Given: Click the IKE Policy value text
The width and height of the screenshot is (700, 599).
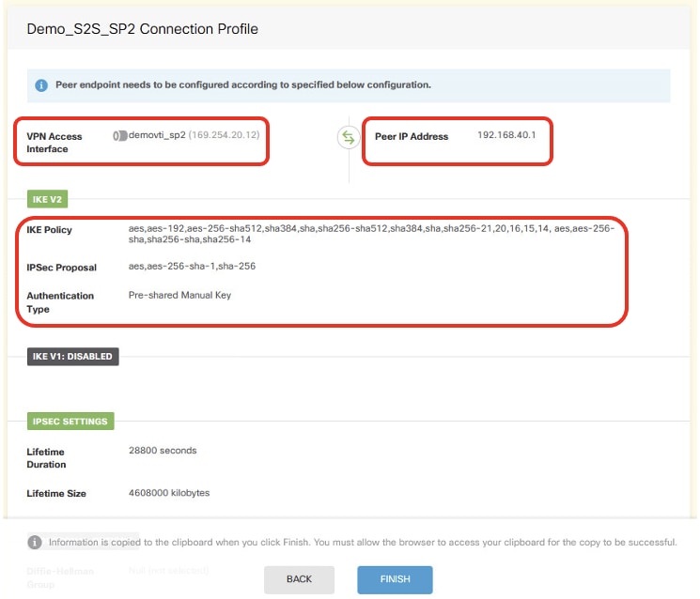Looking at the screenshot, I should click(371, 234).
